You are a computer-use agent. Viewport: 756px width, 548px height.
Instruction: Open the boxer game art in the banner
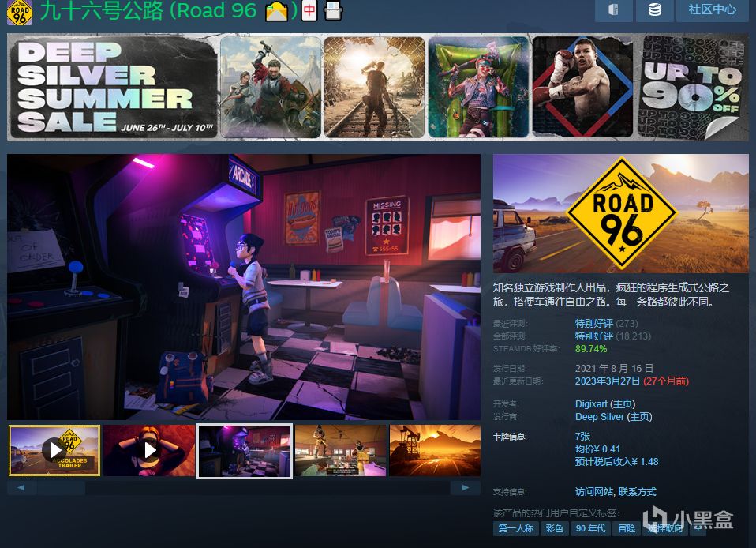pyautogui.click(x=582, y=88)
